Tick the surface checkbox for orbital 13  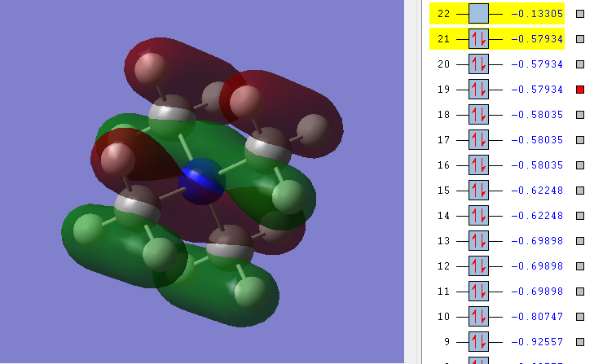(580, 241)
